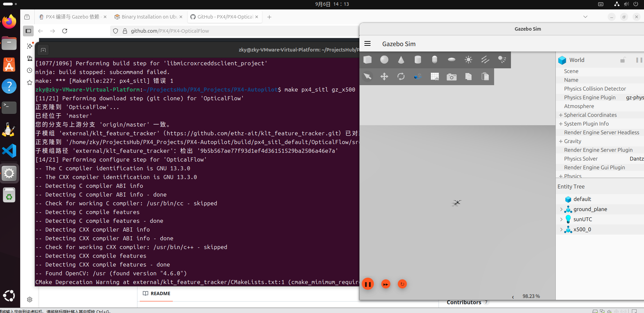Insert a sphere shape in Gazebo
This screenshot has height=313, width=644.
click(384, 60)
